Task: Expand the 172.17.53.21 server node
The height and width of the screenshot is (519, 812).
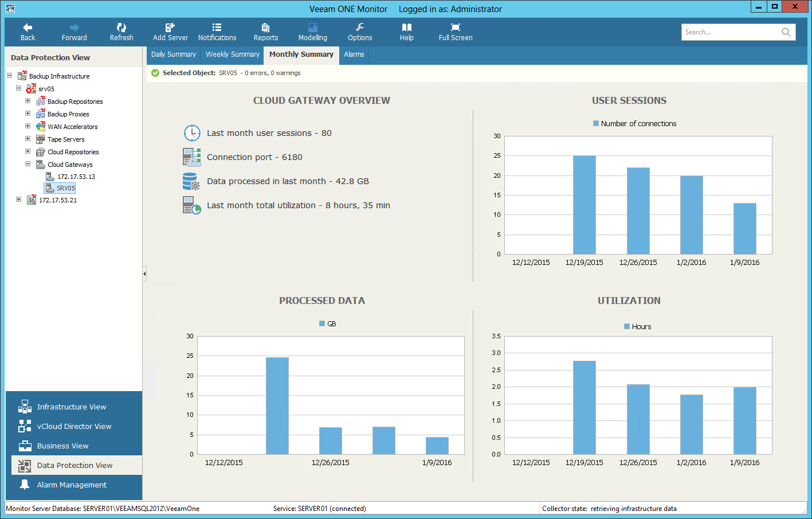Action: coord(18,200)
